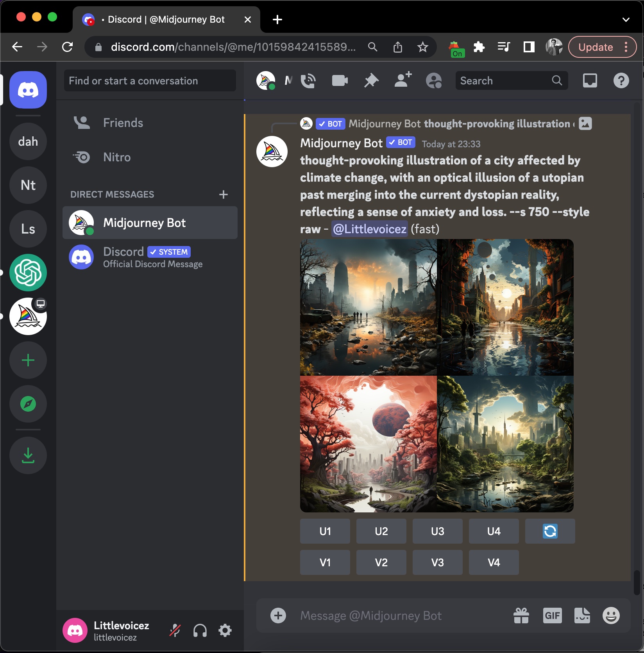Open the Friends tab

[x=123, y=123]
